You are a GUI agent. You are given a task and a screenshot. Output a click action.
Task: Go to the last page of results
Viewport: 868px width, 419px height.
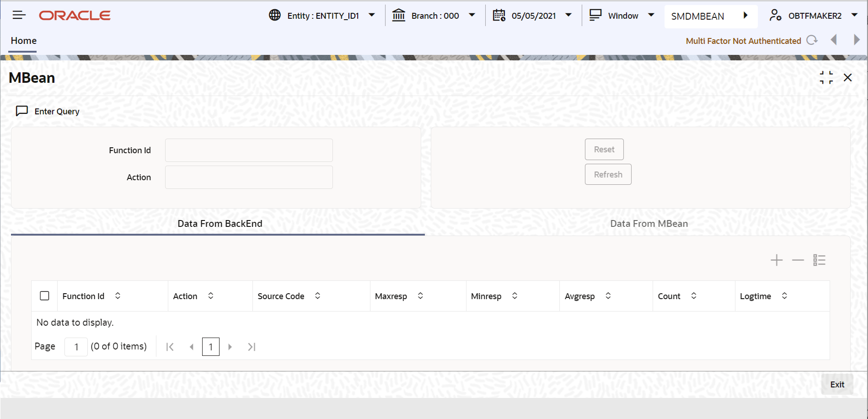coord(252,347)
